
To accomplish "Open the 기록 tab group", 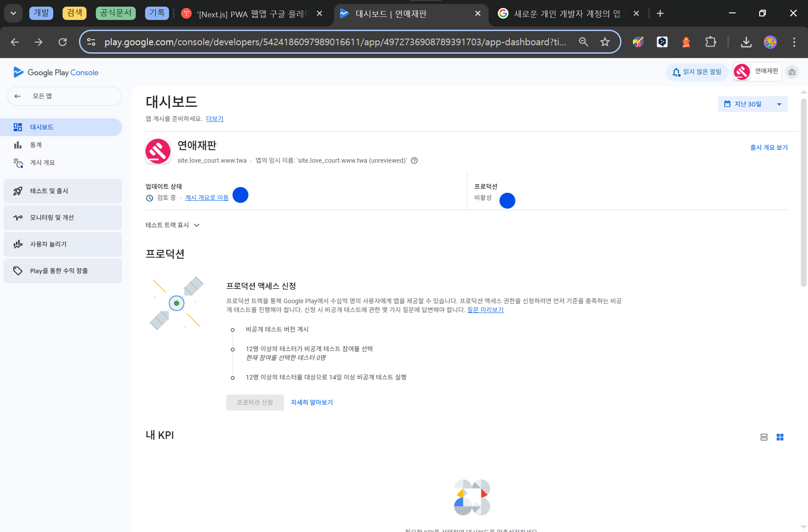I will 157,13.
